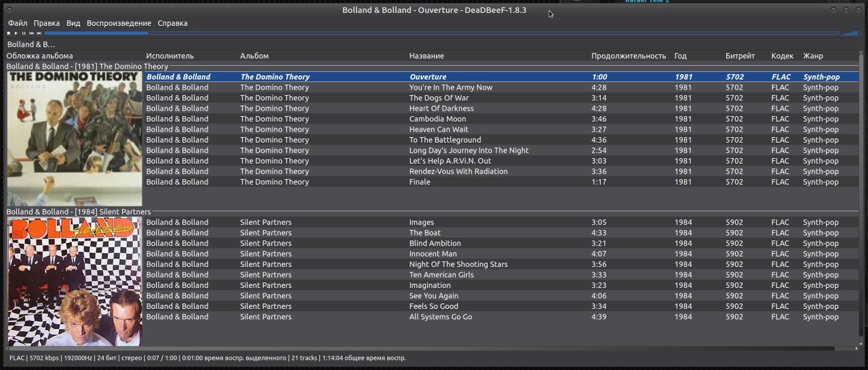
Task: Click the Жанр column header
Action: 813,56
